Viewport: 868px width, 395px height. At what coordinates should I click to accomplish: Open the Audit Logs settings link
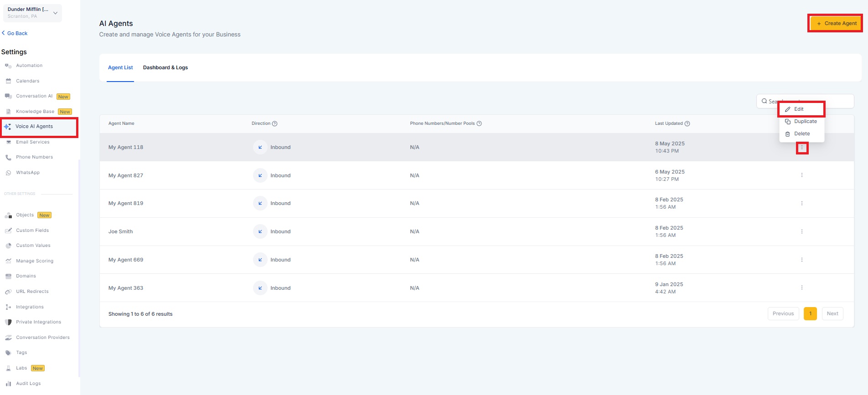point(28,384)
